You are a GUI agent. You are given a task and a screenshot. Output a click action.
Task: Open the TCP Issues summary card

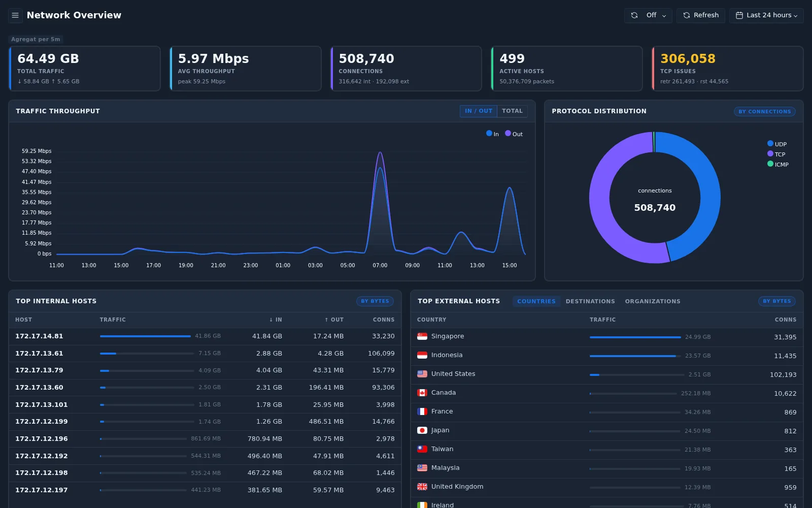pos(728,69)
